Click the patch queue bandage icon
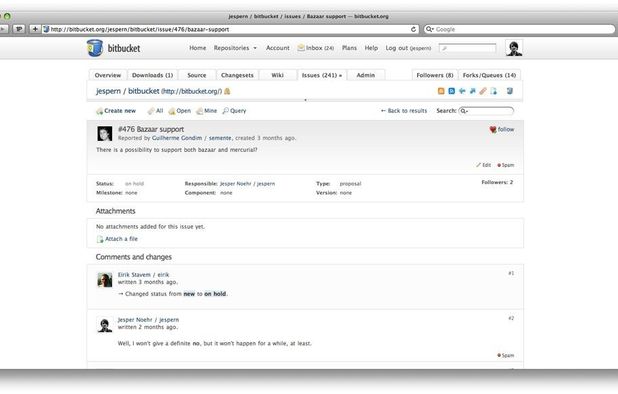Viewport: 618px width, 394px height. [483, 91]
